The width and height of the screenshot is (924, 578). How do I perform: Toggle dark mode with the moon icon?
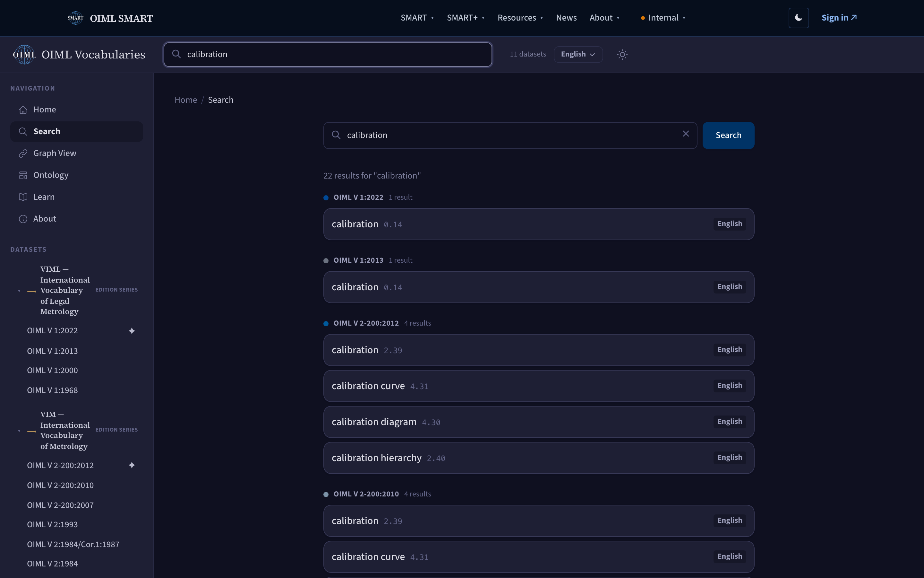tap(798, 18)
